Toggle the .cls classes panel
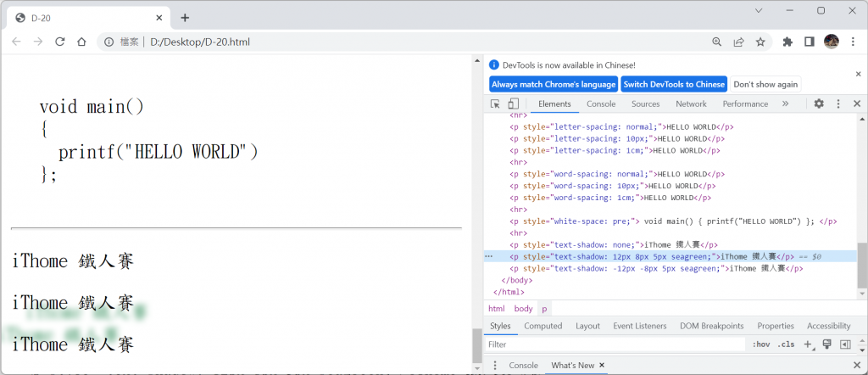The image size is (868, 375). [x=786, y=344]
